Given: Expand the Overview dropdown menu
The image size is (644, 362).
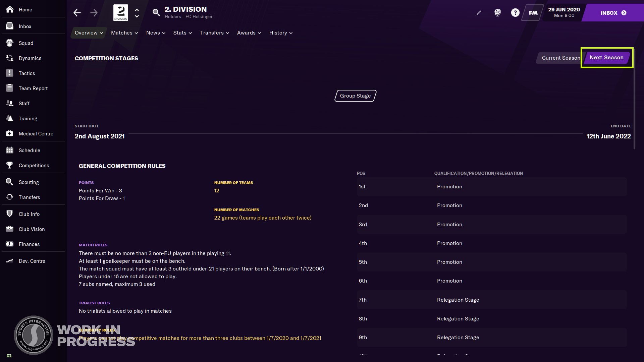Looking at the screenshot, I should (89, 33).
